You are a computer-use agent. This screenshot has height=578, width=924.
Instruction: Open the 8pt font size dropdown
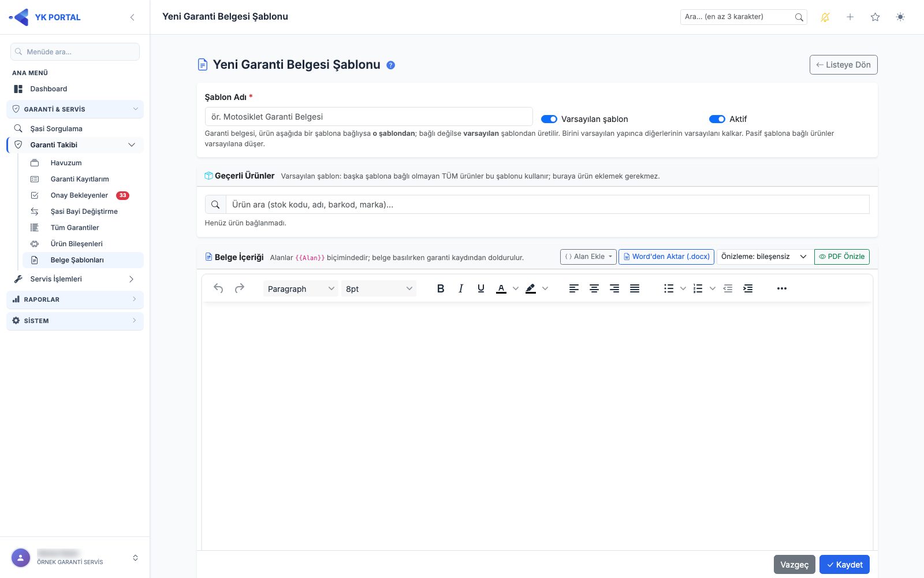pos(379,288)
